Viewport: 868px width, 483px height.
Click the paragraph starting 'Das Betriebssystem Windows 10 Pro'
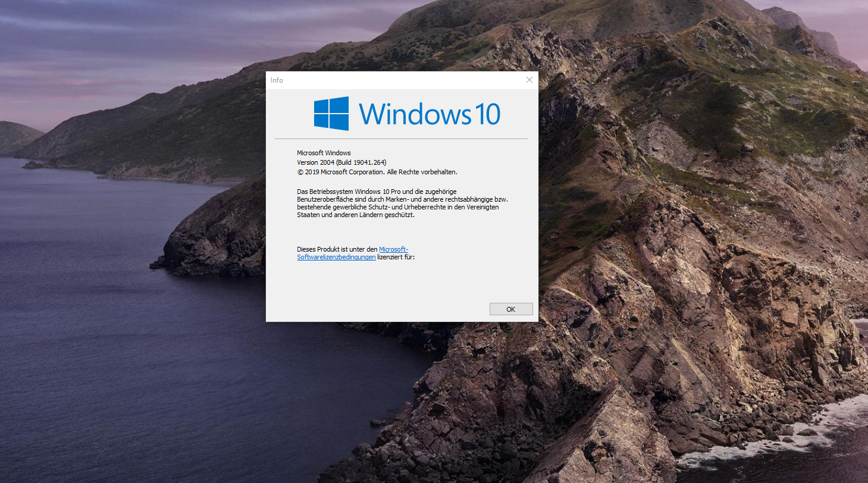(403, 203)
